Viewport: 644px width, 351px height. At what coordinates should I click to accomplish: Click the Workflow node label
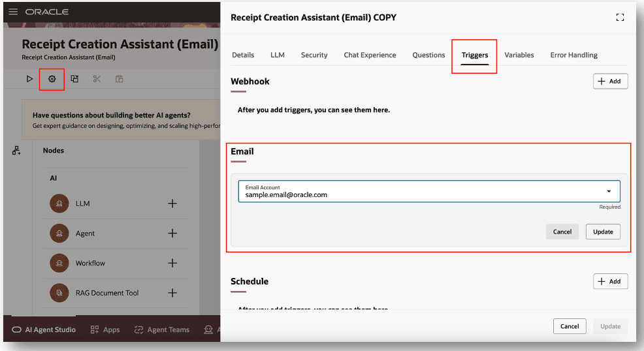(90, 263)
